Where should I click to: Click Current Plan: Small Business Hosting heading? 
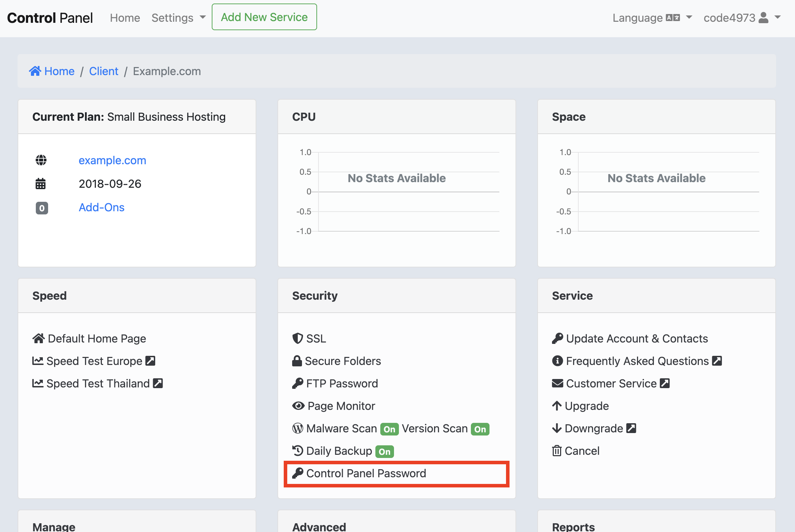129,117
